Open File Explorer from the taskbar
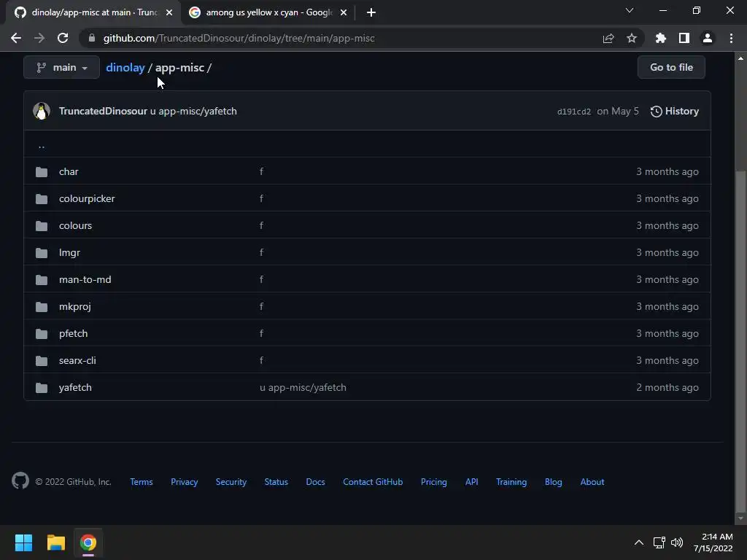Screen dimensions: 747x560 [55, 542]
